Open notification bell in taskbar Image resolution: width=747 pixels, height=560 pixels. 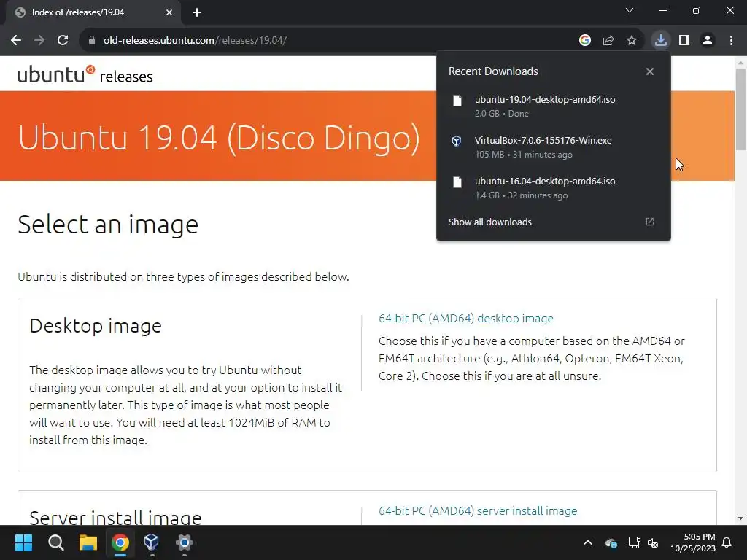click(x=727, y=542)
